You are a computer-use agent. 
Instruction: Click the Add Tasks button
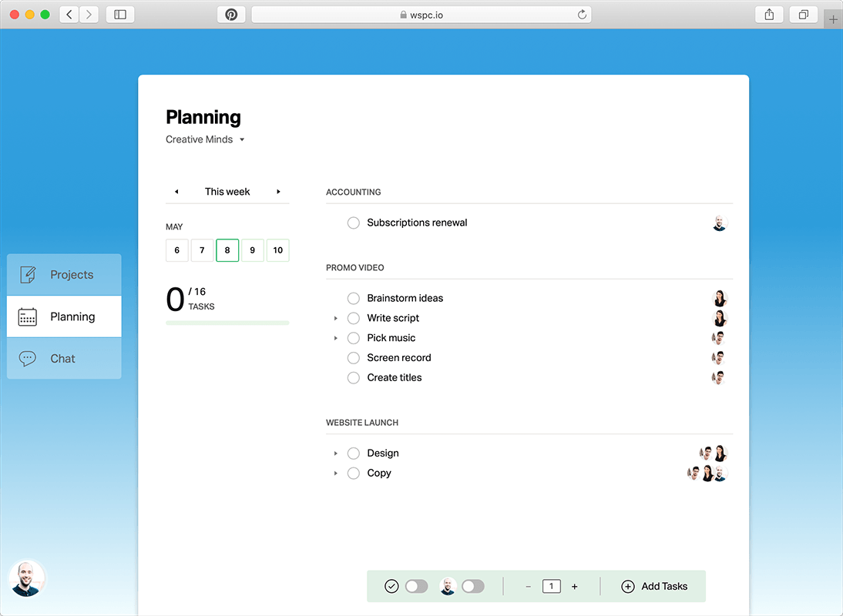point(653,587)
